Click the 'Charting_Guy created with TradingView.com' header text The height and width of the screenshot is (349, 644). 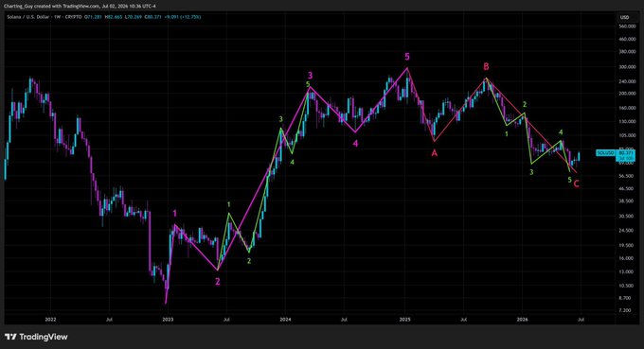coord(52,7)
